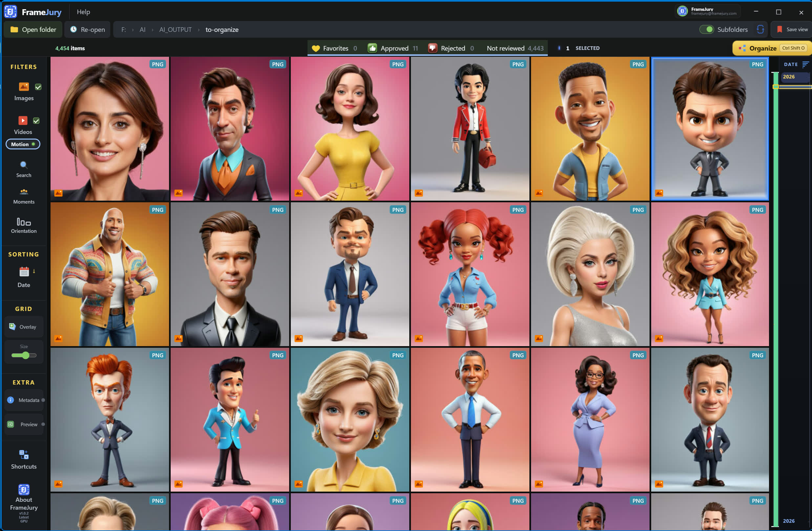This screenshot has width=812, height=531.
Task: Click image icon on red pigtails girl thumbnail
Action: tap(418, 339)
